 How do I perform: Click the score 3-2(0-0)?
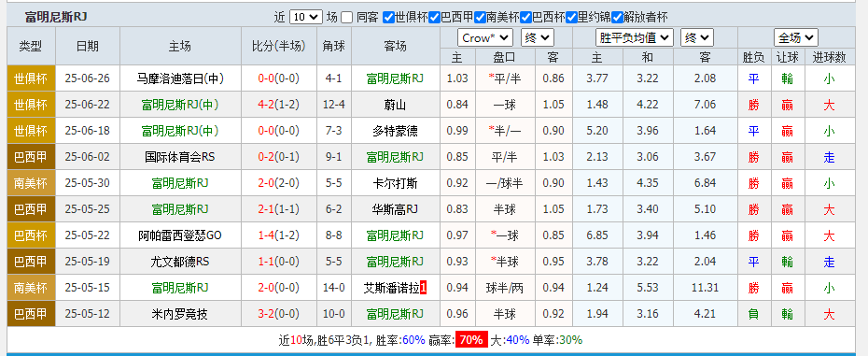[278, 314]
